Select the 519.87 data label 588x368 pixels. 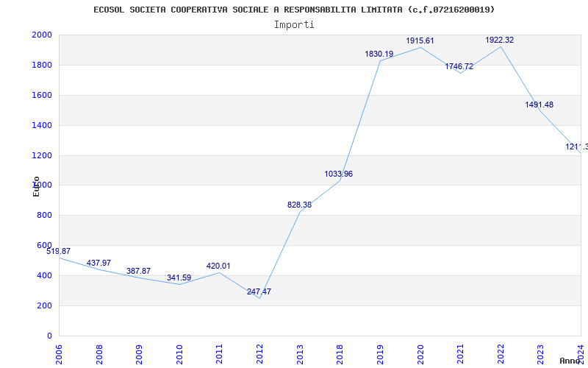click(58, 251)
